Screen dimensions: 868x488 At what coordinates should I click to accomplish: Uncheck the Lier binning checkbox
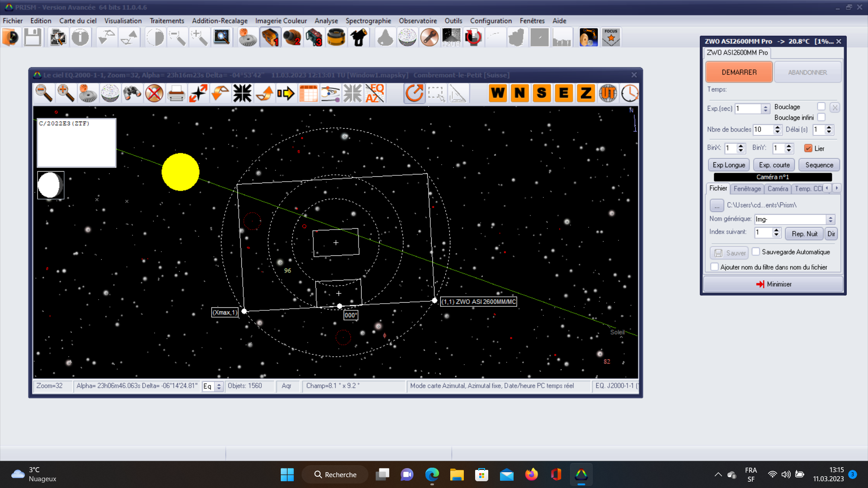point(808,148)
